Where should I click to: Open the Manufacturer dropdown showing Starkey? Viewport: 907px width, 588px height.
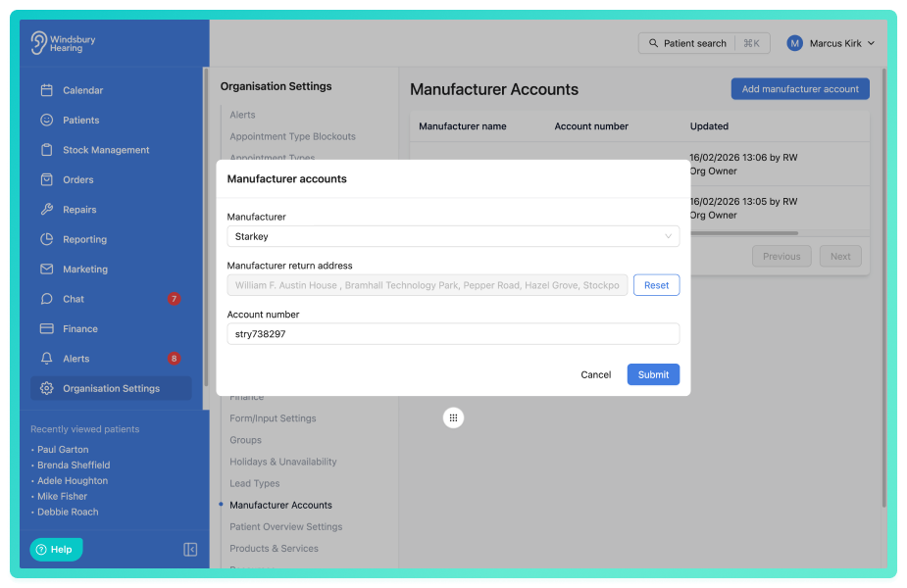453,236
